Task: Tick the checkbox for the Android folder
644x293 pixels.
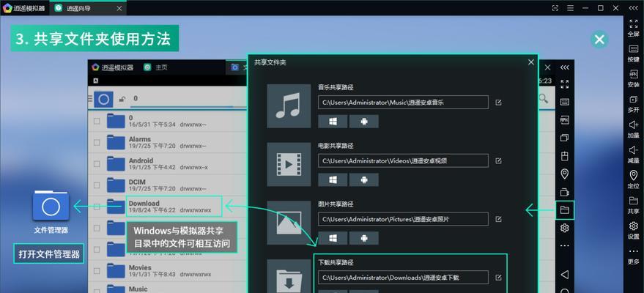Action: tap(97, 164)
